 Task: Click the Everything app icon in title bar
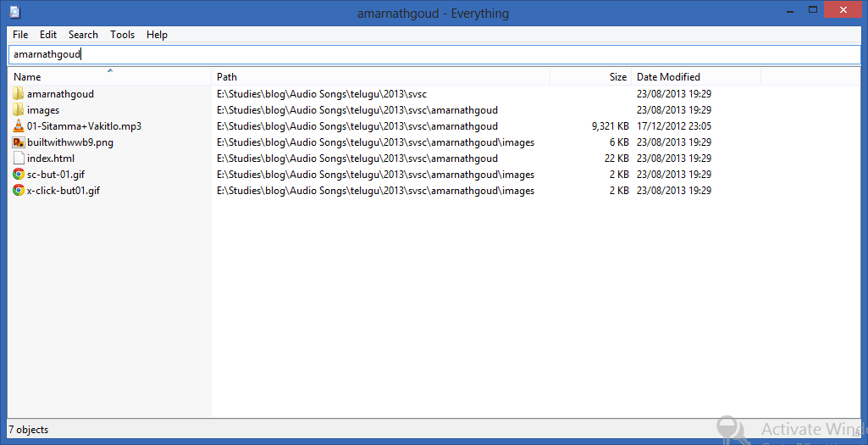pyautogui.click(x=15, y=12)
